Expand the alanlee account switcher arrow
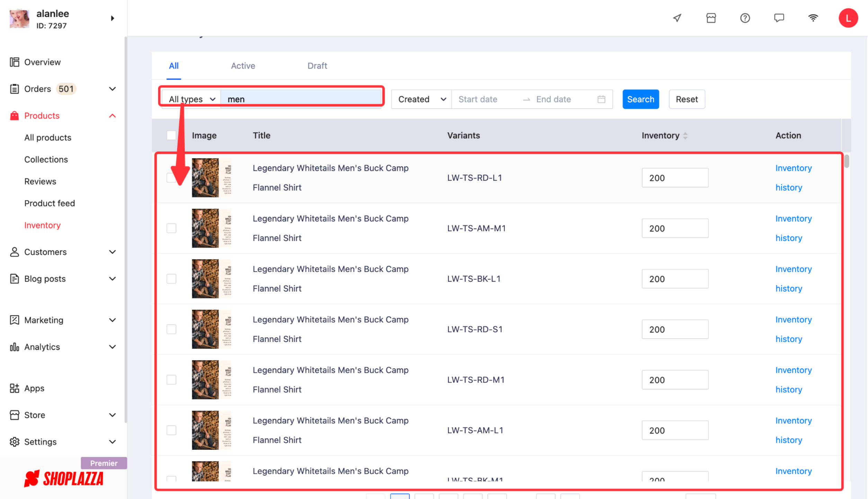Screen dimensions: 868x499 point(112,18)
